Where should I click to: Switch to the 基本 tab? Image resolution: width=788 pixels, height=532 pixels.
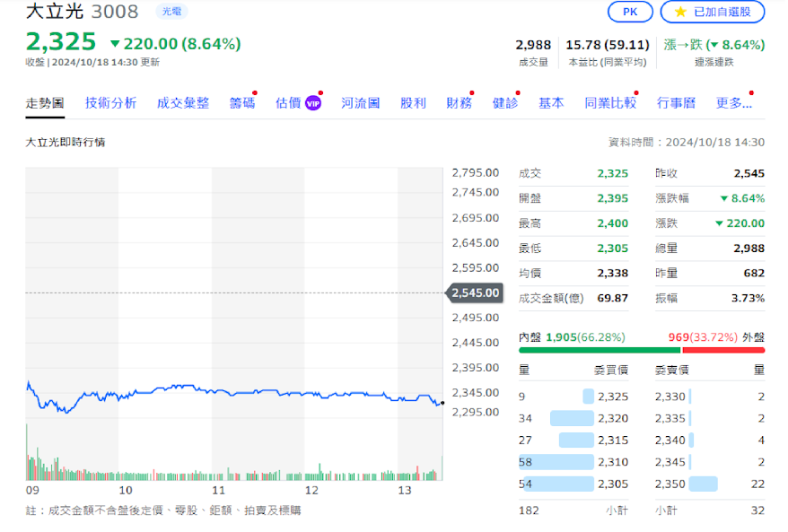coord(551,103)
